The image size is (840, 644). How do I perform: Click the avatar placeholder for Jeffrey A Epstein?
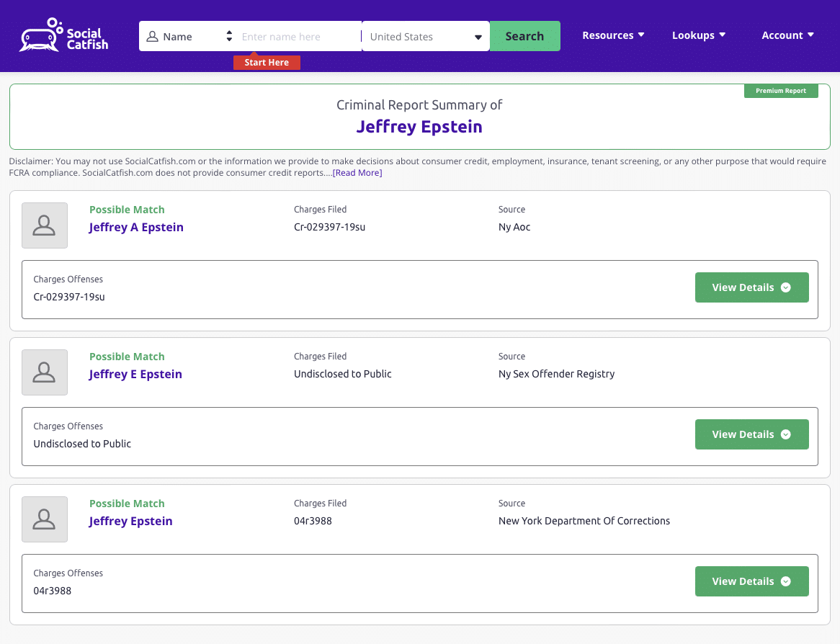click(x=44, y=225)
